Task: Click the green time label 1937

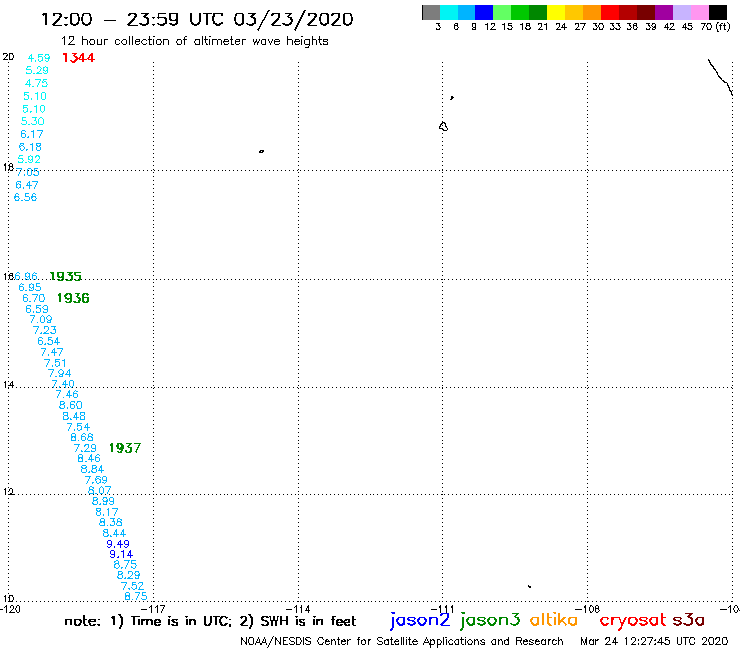Action: point(125,448)
